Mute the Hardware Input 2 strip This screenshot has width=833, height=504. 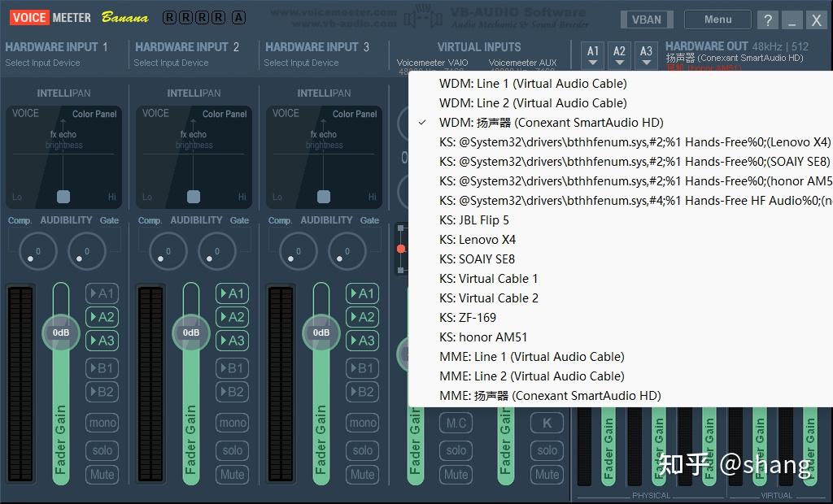[232, 474]
